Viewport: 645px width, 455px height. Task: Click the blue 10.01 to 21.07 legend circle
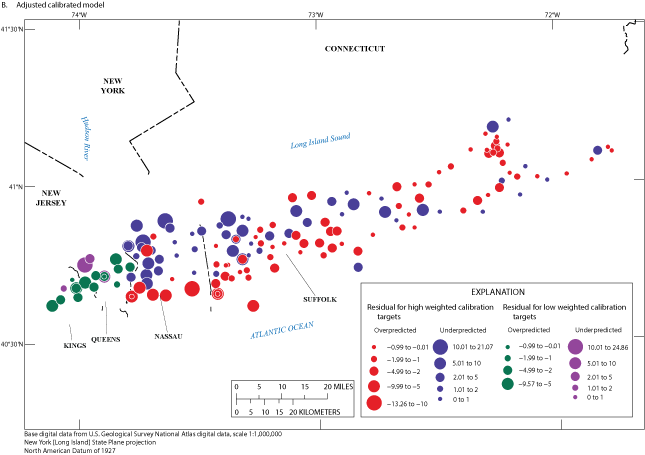coord(440,345)
